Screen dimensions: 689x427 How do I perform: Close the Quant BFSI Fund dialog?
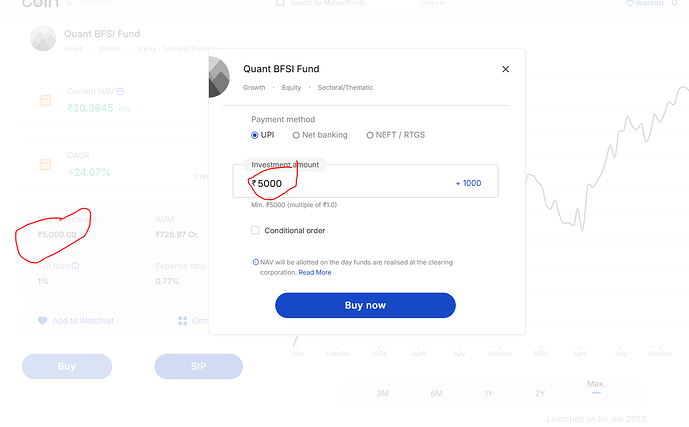505,69
